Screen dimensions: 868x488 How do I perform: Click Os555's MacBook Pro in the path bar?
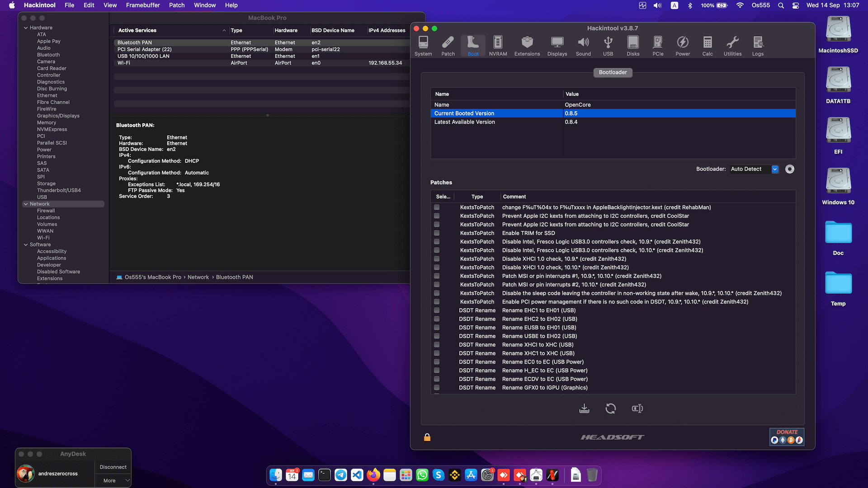coord(153,277)
